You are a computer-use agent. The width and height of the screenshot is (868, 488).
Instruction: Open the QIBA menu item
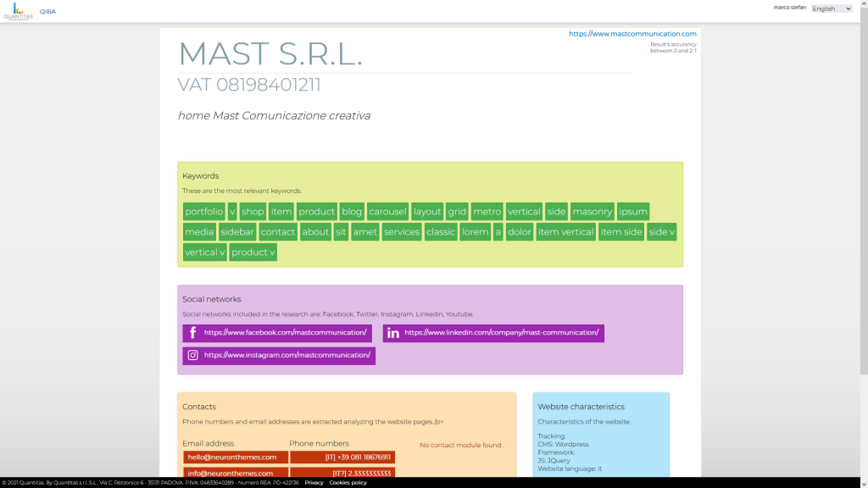47,11
